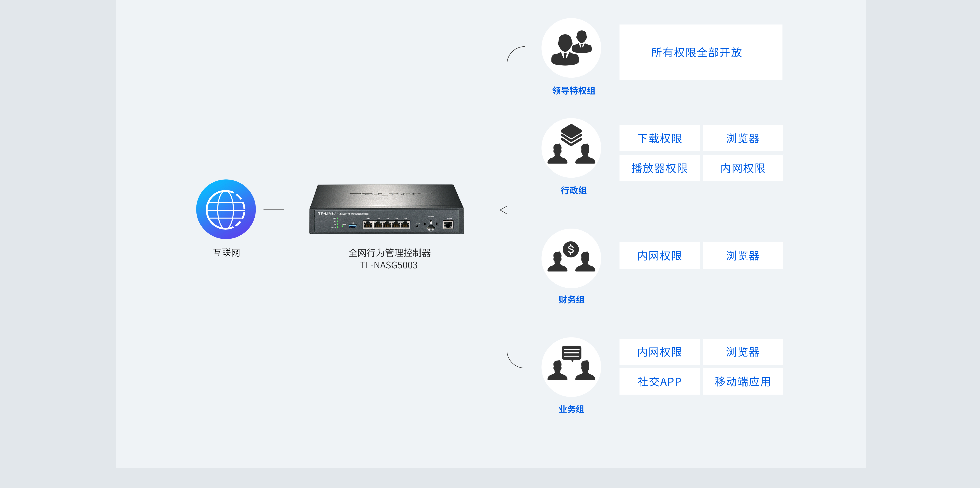This screenshot has height=488, width=980.
Task: Click the CONSOLE port on the device
Action: tap(448, 224)
